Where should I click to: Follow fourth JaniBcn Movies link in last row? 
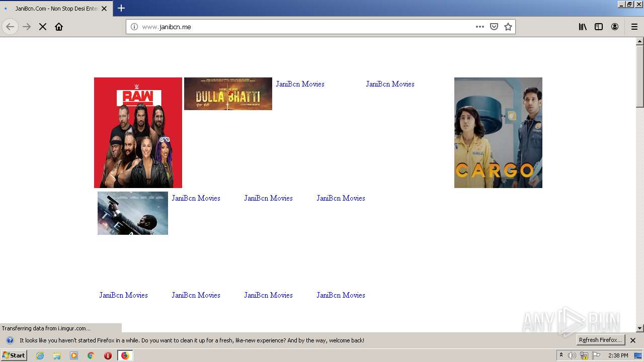341,295
